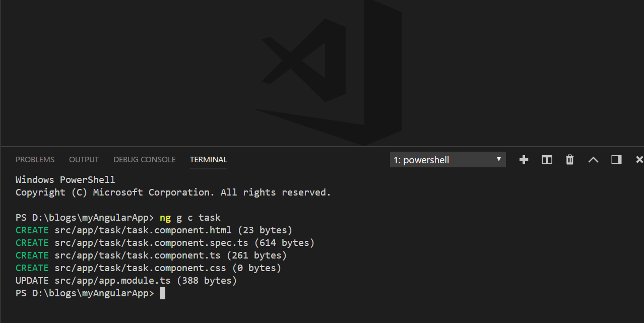The height and width of the screenshot is (323, 644).
Task: Click the src/app/app.module.ts path
Action: click(112, 281)
